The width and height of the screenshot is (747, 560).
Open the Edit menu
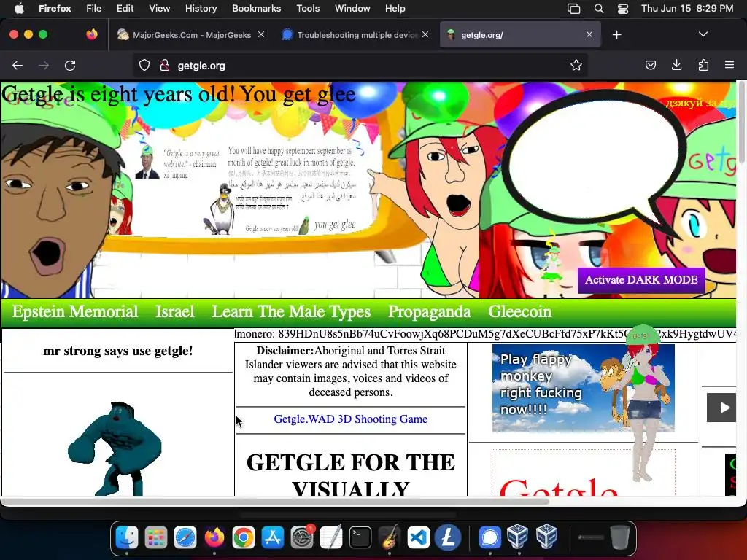125,8
